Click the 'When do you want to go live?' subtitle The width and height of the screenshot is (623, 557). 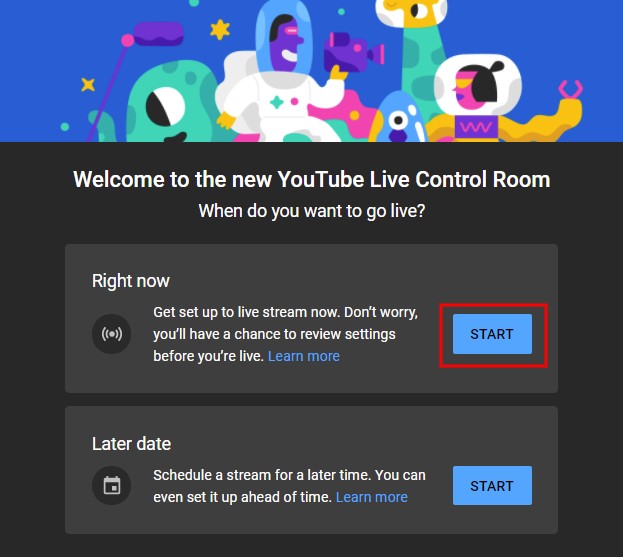coord(312,211)
